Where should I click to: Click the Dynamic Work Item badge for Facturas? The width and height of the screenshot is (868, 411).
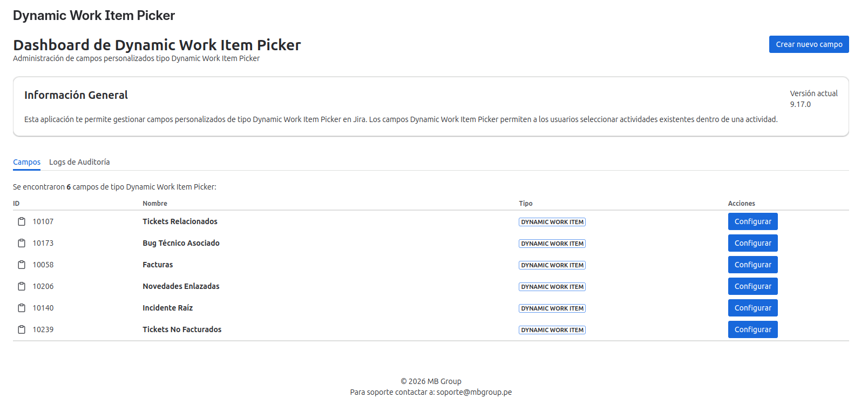[552, 265]
